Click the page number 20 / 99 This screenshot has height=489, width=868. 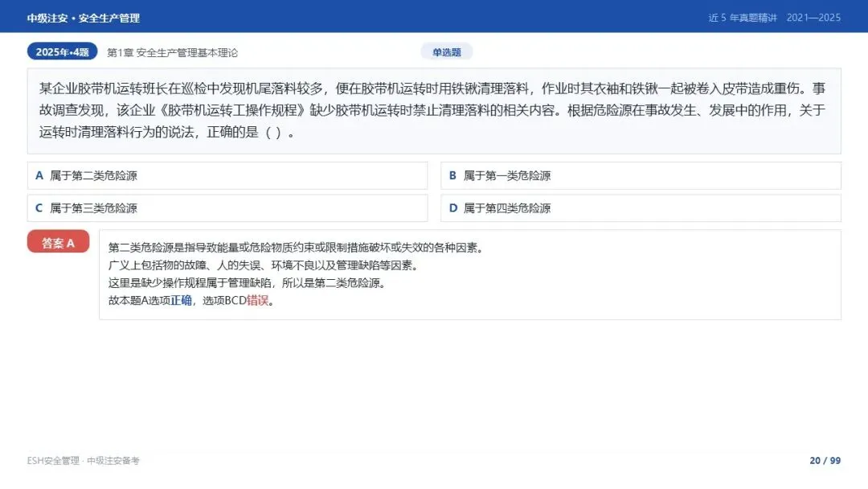point(825,461)
